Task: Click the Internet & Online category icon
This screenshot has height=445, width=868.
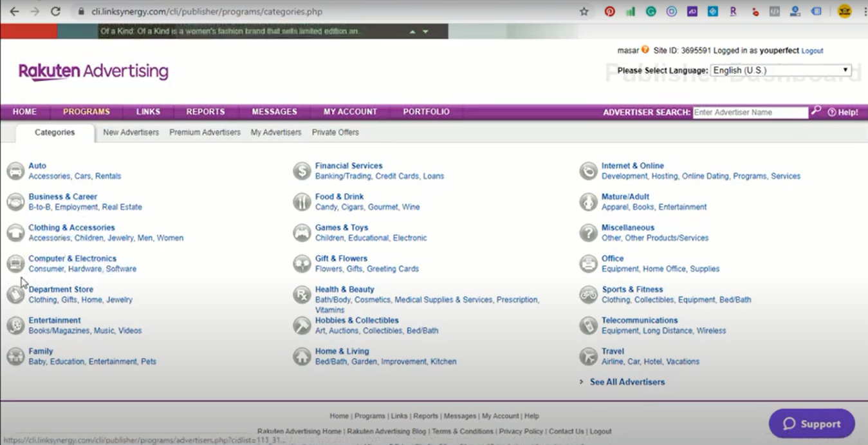Action: point(588,171)
